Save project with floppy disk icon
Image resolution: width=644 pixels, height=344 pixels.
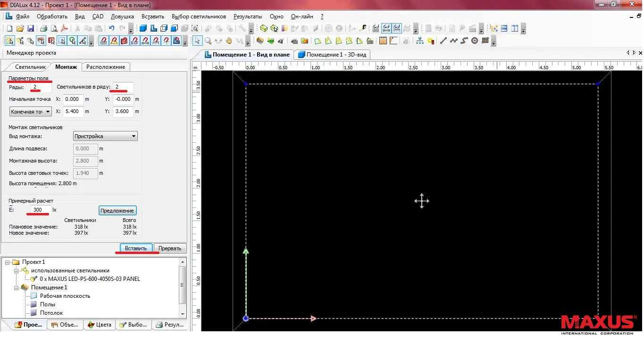coord(31,28)
